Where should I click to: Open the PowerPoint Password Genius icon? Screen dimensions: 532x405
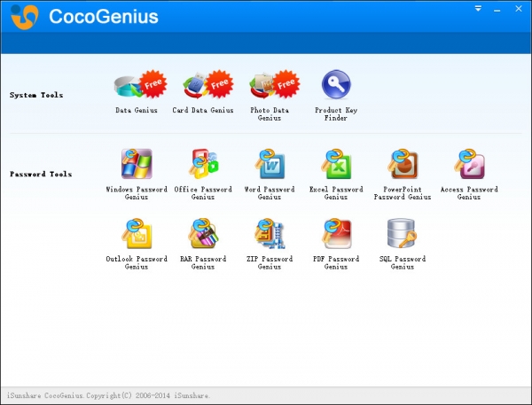(x=403, y=164)
